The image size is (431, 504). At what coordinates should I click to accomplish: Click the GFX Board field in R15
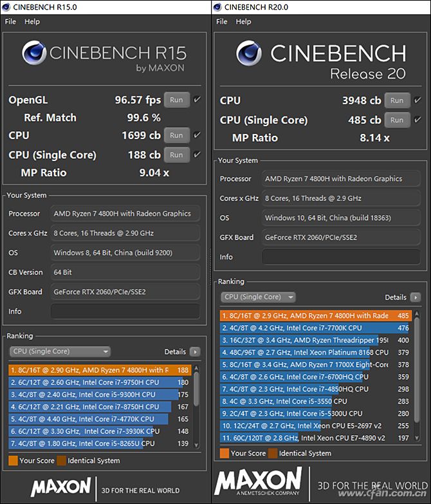[125, 292]
